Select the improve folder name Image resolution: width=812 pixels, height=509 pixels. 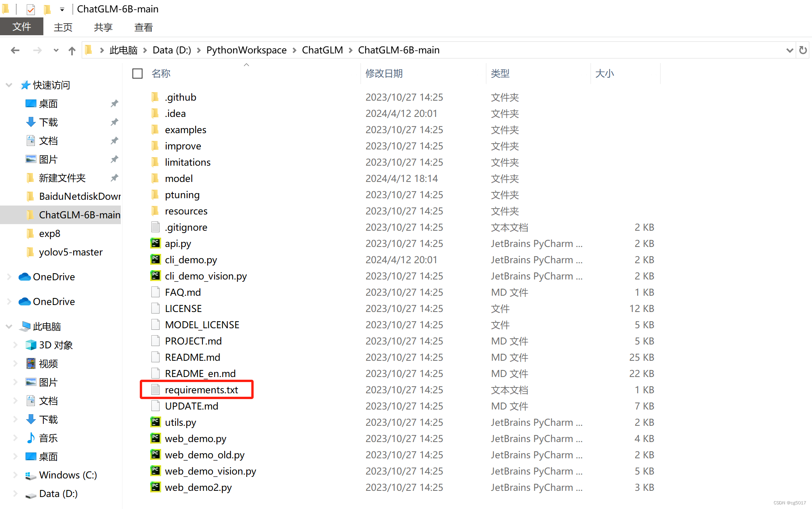183,146
